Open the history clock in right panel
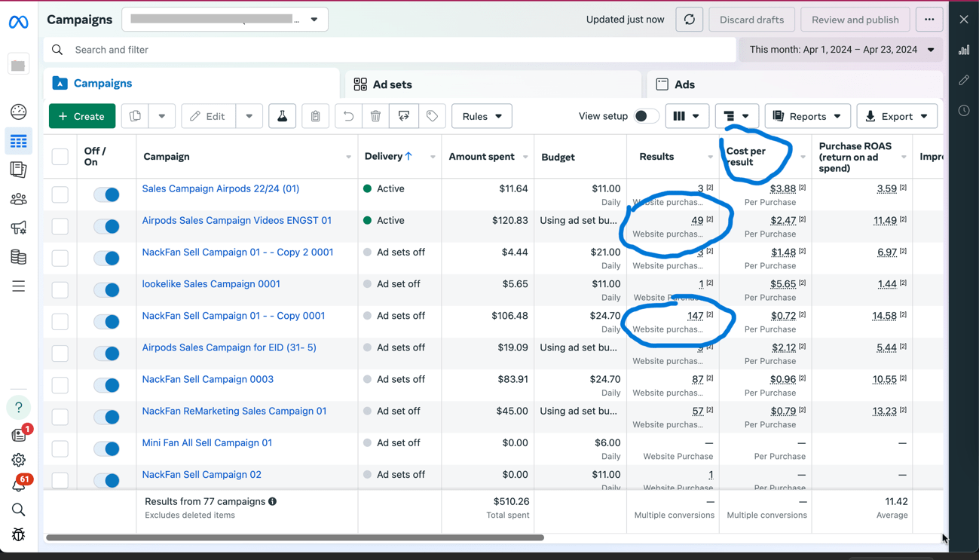 [x=964, y=110]
